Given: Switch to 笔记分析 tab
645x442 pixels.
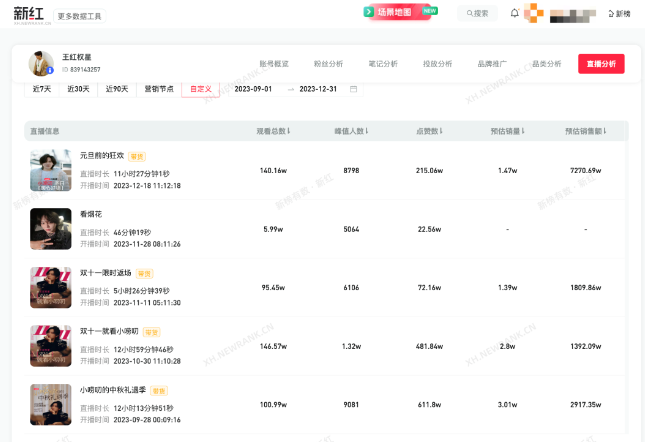Looking at the screenshot, I should coord(383,64).
